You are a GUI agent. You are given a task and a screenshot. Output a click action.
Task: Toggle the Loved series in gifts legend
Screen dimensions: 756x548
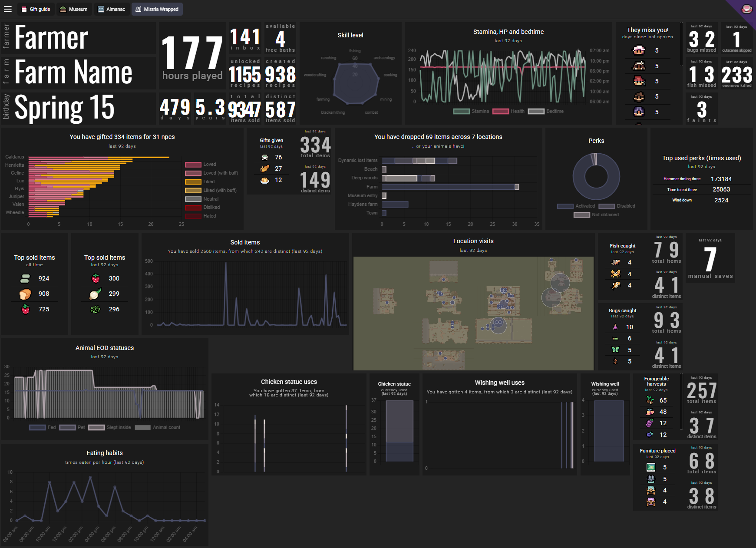pyautogui.click(x=201, y=165)
